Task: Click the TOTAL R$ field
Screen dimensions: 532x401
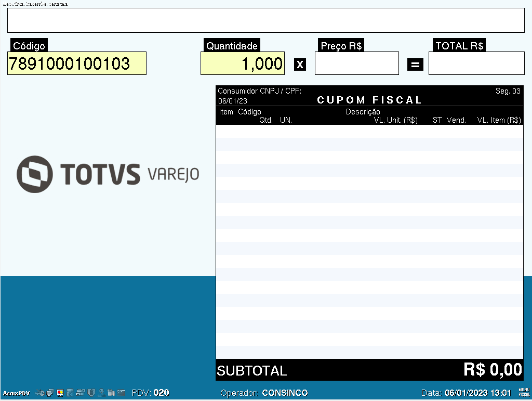Action: pos(476,63)
